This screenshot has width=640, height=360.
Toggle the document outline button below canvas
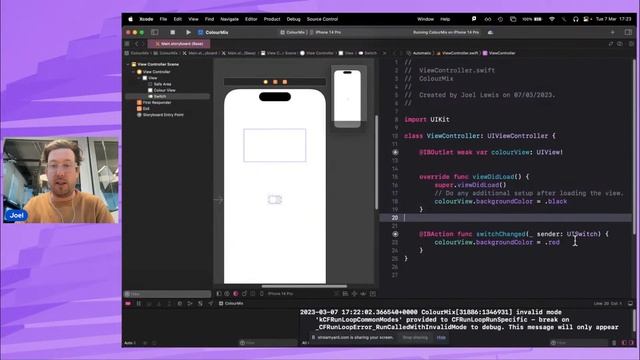click(x=219, y=293)
